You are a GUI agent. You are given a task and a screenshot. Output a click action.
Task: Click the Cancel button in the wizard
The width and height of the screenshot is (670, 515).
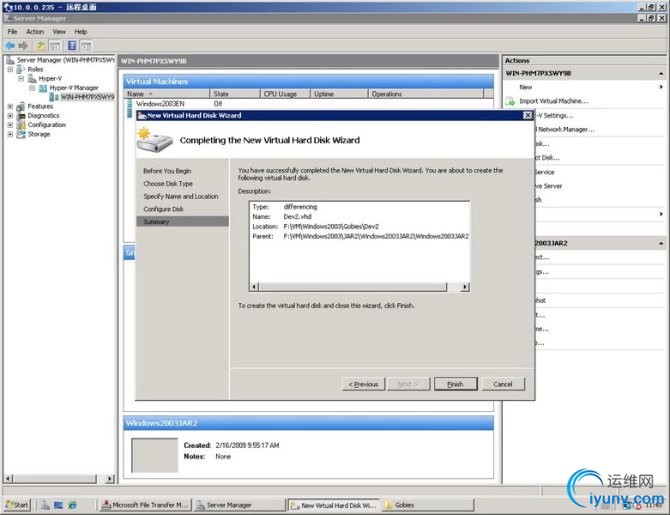click(x=503, y=384)
